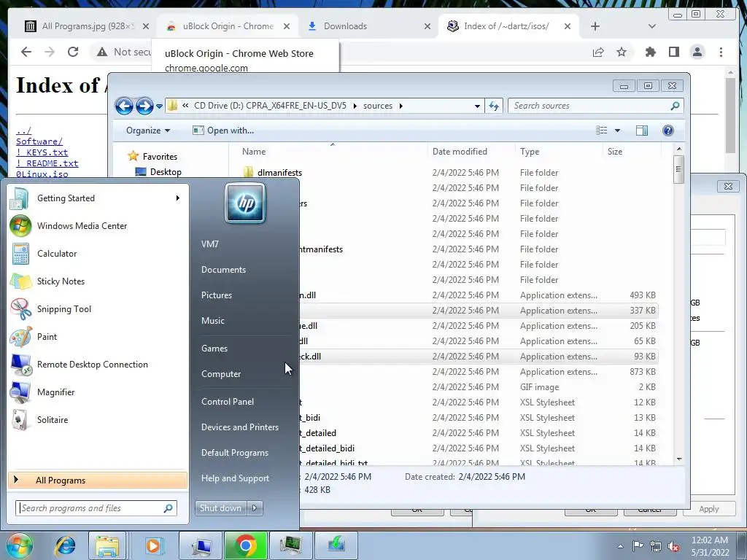This screenshot has width=747, height=560.
Task: Open the ! KEYS.txt link
Action: pos(42,152)
